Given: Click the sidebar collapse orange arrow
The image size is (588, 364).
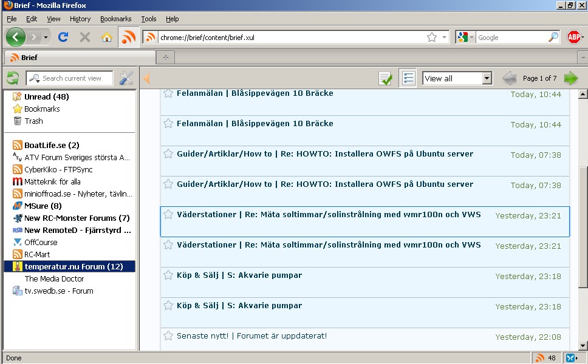Looking at the screenshot, I should (x=146, y=78).
